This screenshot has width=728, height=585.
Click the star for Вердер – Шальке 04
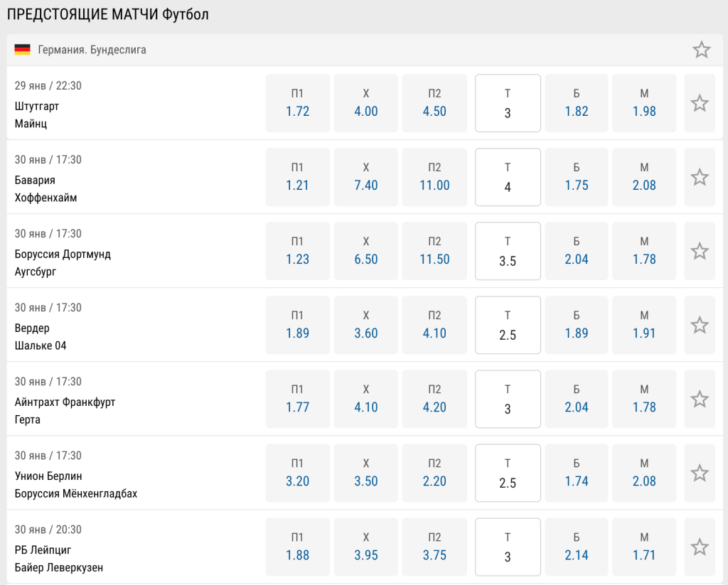click(700, 325)
